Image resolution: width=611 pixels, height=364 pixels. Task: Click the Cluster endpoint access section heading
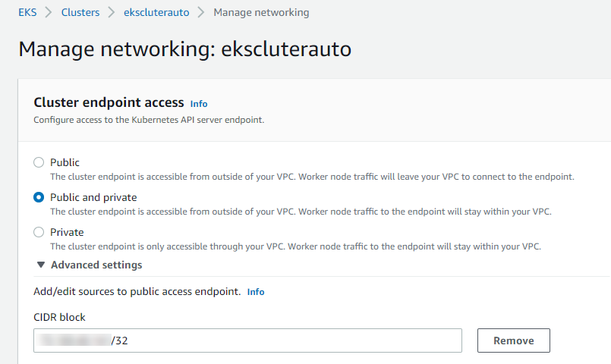tap(109, 102)
